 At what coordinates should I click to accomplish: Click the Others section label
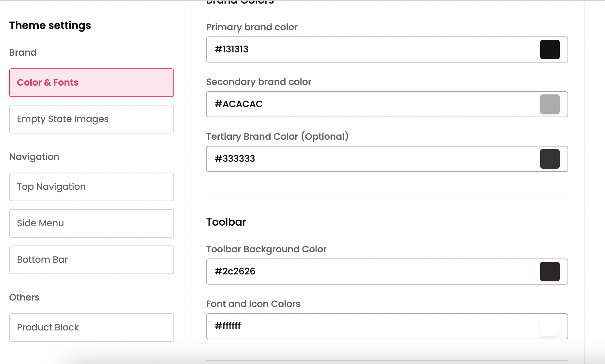click(x=24, y=298)
